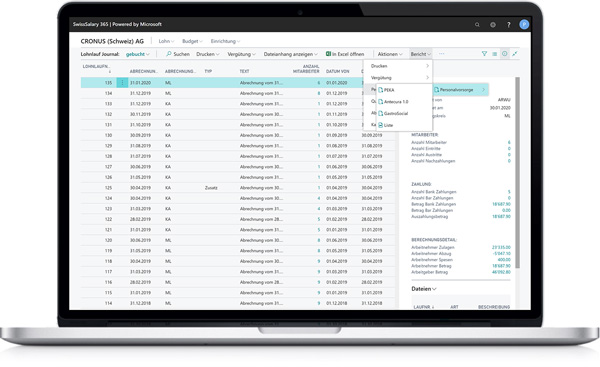Click CRONUS (Schweiz) AG company name
Viewport: 600px width, 367px height.
(112, 41)
